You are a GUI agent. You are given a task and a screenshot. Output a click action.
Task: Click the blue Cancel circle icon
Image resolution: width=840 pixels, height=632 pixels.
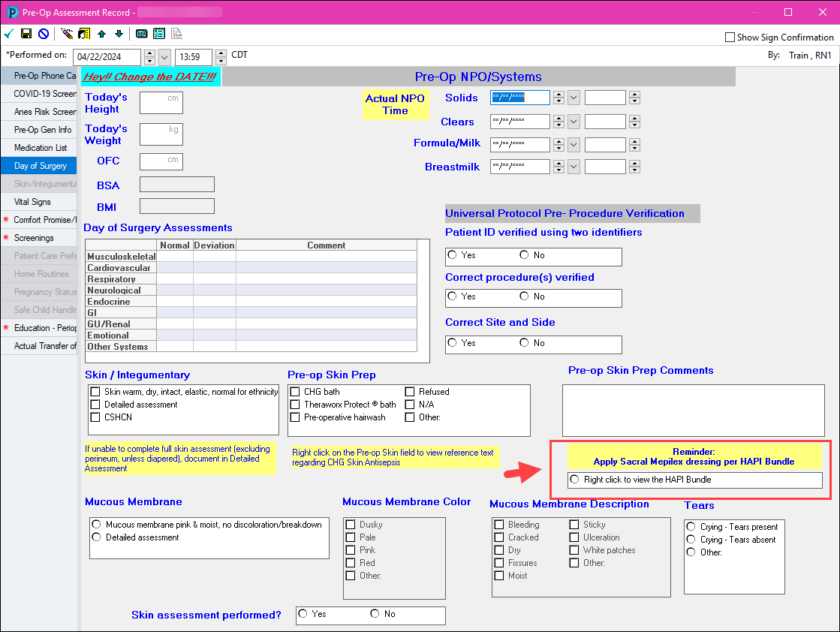pos(43,33)
